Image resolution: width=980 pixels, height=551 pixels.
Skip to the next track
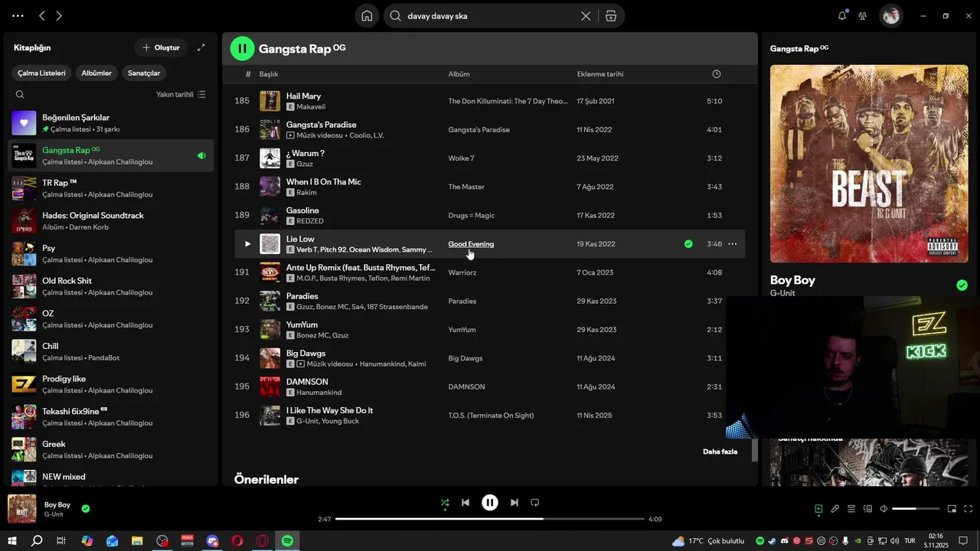tap(514, 503)
